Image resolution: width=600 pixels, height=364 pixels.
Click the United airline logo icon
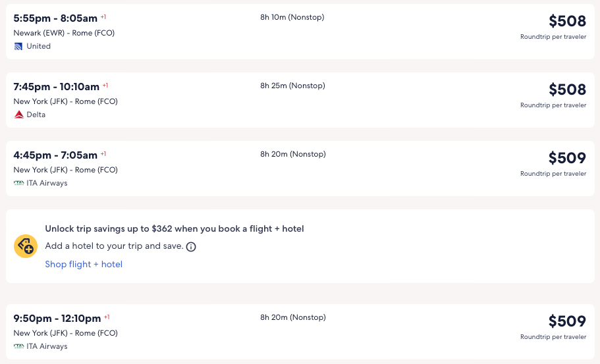[x=18, y=47]
